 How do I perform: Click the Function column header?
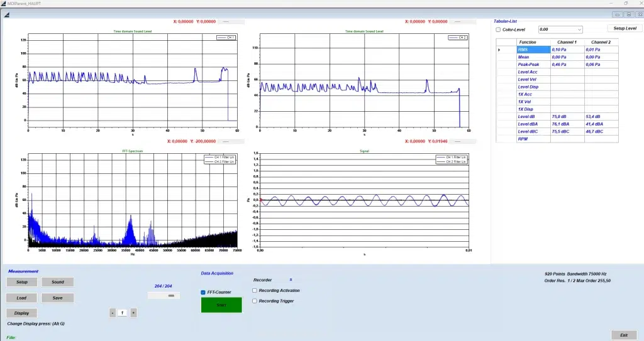[533, 42]
